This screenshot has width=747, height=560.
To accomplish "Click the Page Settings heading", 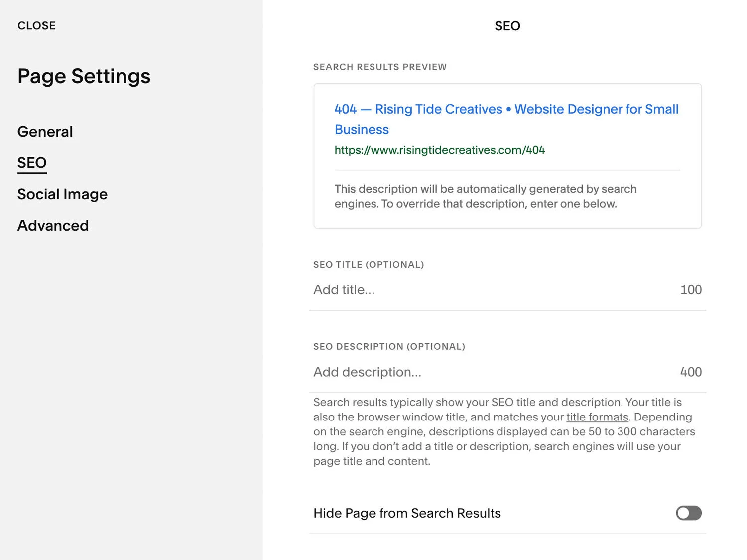I will [x=84, y=76].
